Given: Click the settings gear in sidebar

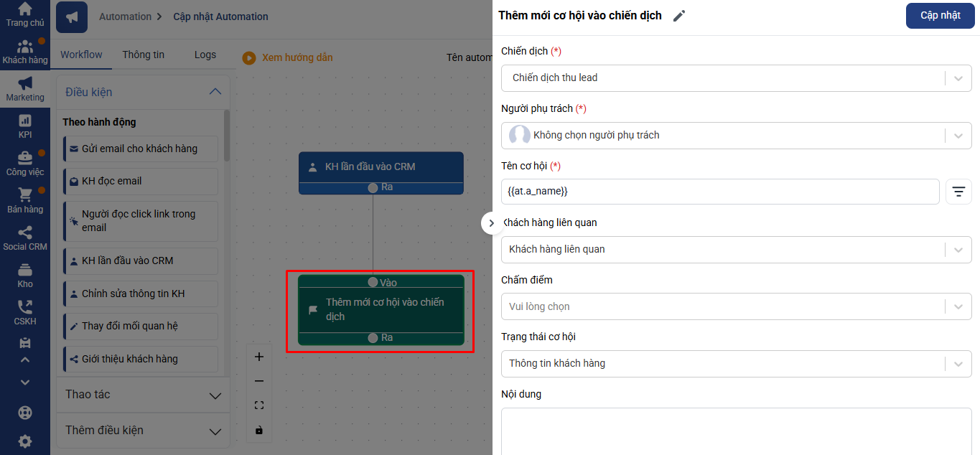Looking at the screenshot, I should pos(25,441).
